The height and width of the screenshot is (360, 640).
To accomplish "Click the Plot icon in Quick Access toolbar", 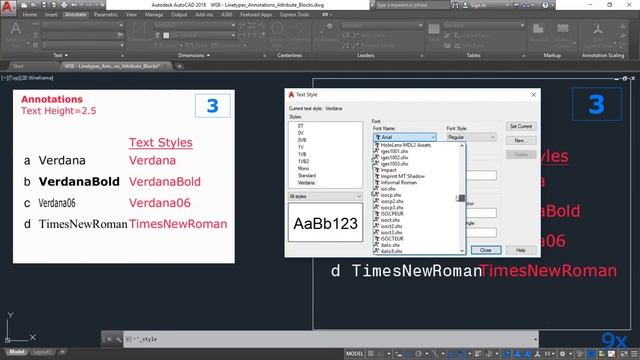I will click(64, 5).
